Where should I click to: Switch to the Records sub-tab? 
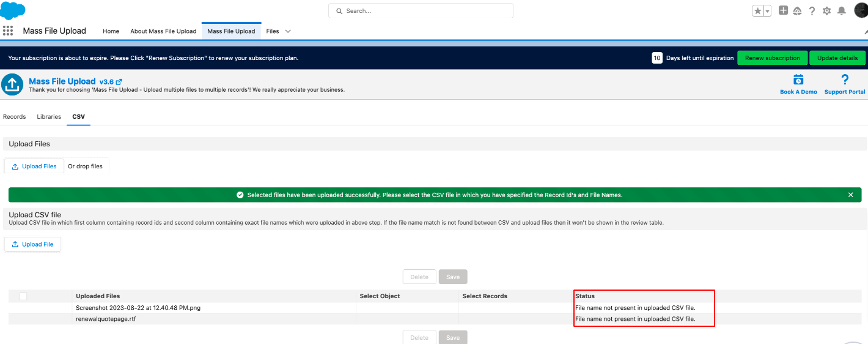click(x=15, y=116)
